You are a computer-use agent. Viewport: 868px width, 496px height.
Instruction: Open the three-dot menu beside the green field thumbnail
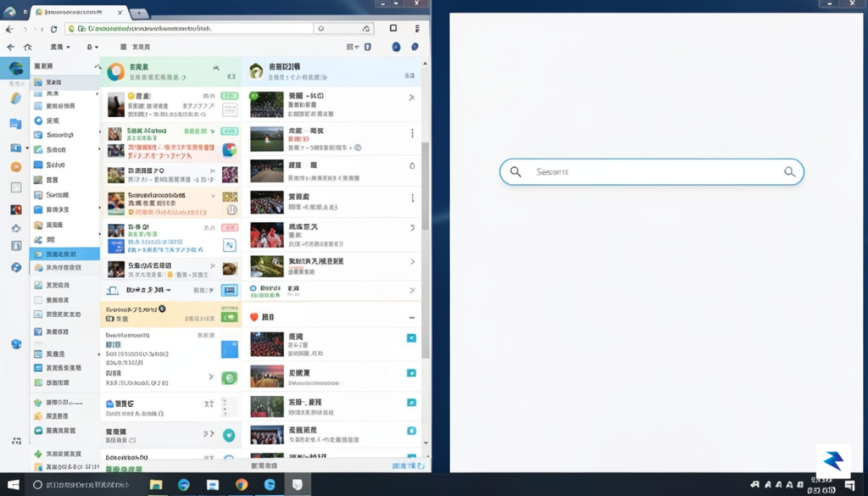(x=413, y=133)
